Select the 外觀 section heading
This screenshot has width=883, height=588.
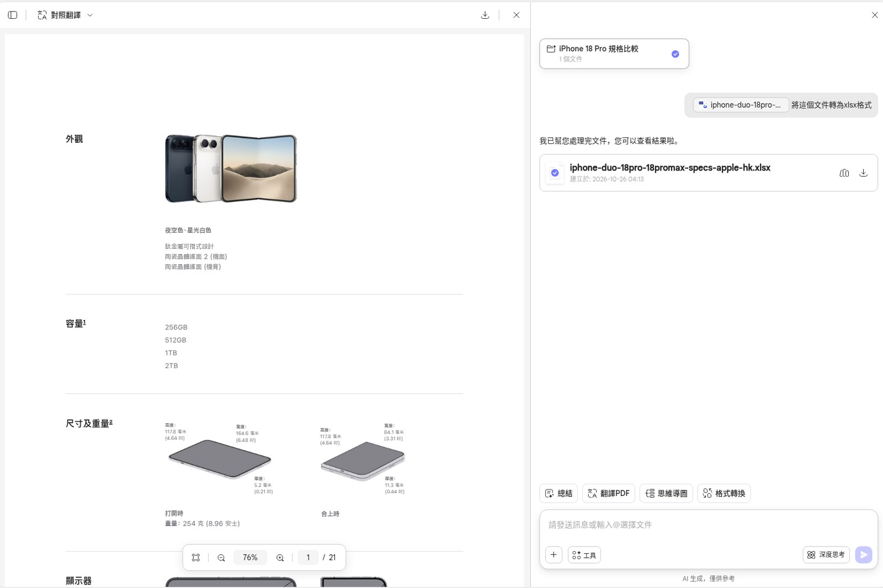pos(75,139)
